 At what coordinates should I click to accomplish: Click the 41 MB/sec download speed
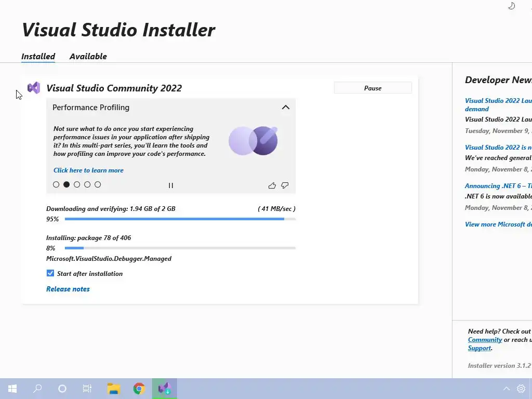276,209
